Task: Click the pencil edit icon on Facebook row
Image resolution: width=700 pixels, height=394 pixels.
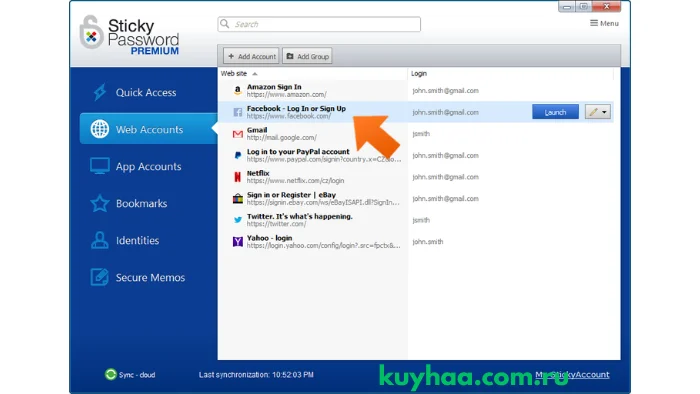Action: (x=592, y=112)
